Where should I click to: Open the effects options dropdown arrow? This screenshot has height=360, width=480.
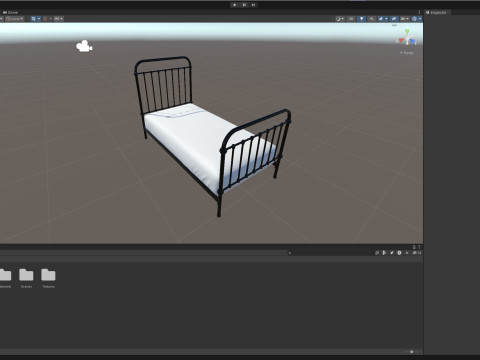[x=386, y=19]
